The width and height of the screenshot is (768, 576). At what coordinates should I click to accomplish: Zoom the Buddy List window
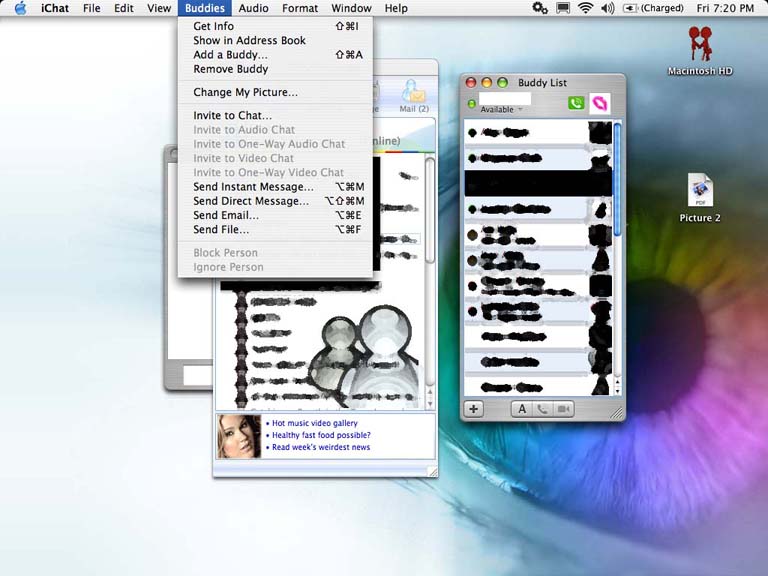(x=502, y=82)
